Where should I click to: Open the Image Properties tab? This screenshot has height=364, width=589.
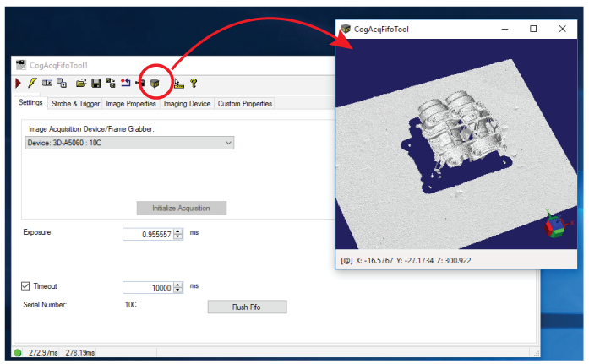coord(131,104)
